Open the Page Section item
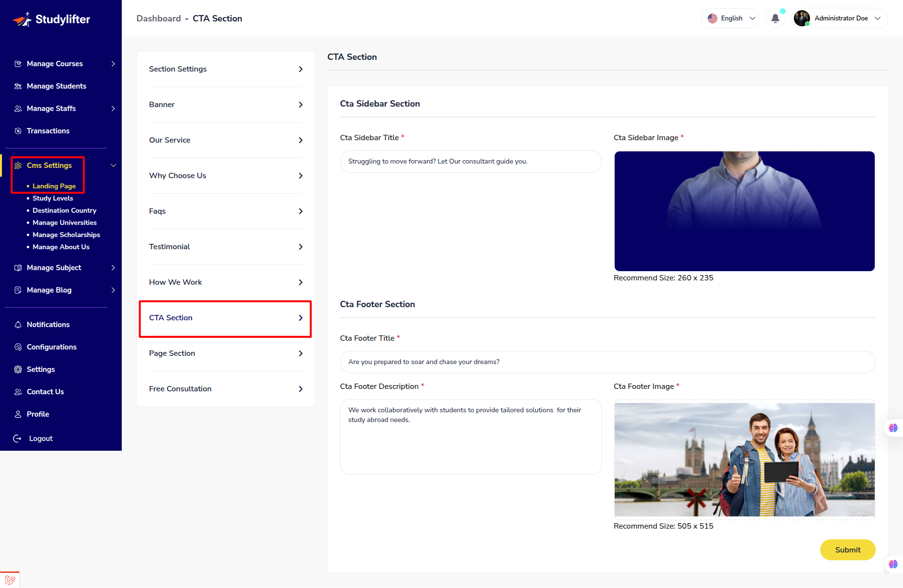903x588 pixels. (226, 353)
